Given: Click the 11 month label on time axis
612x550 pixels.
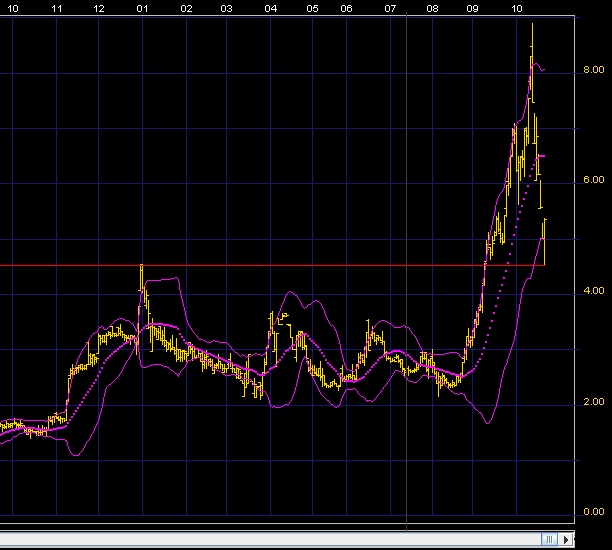Looking at the screenshot, I should (x=57, y=9).
